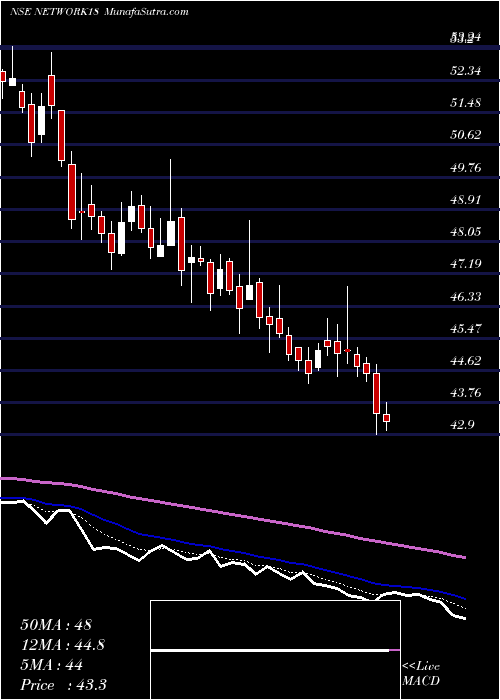Click the 50.62 price axis label

coord(466,134)
